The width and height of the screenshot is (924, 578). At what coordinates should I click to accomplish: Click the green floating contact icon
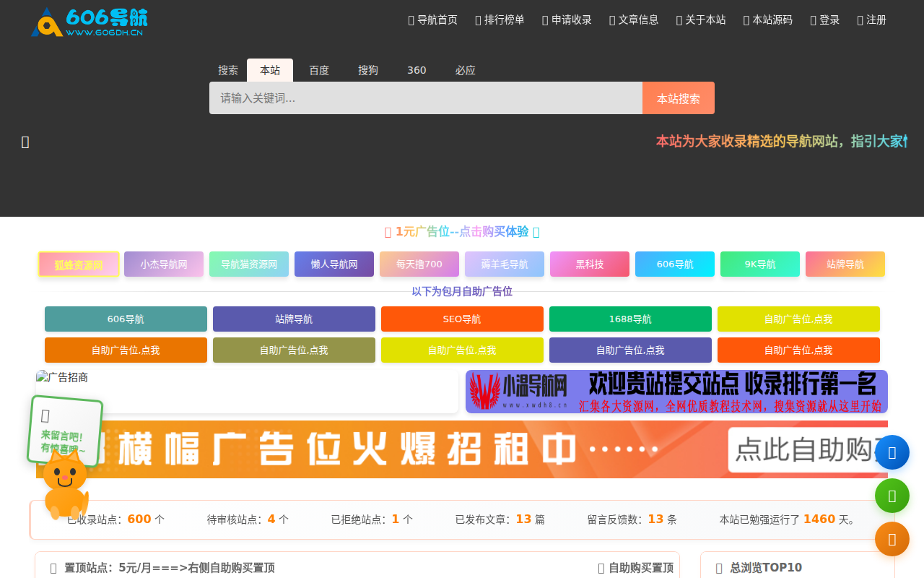[892, 496]
